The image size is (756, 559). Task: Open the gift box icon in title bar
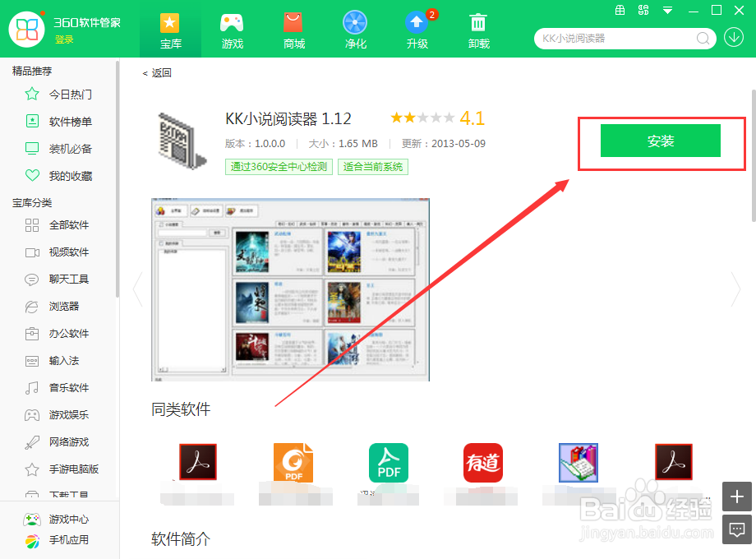click(620, 10)
